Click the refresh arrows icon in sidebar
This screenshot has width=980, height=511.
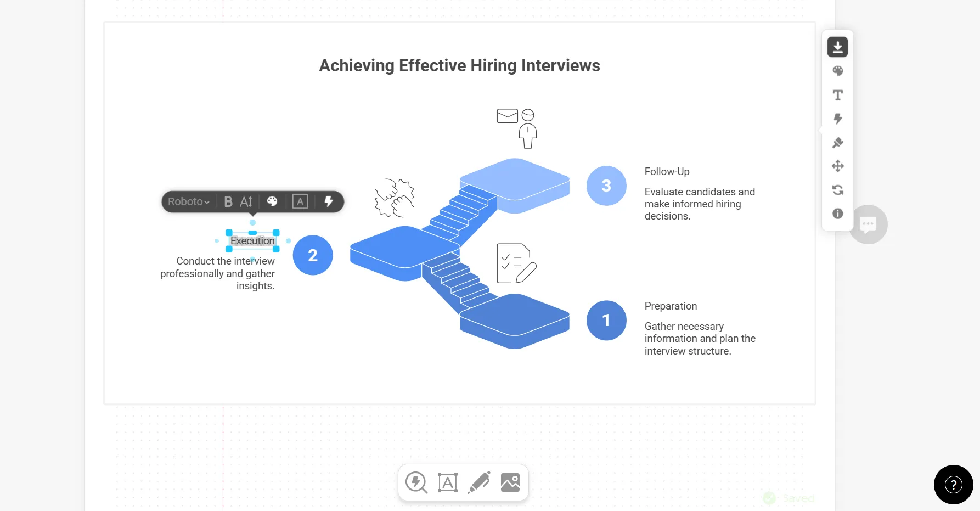pyautogui.click(x=837, y=190)
